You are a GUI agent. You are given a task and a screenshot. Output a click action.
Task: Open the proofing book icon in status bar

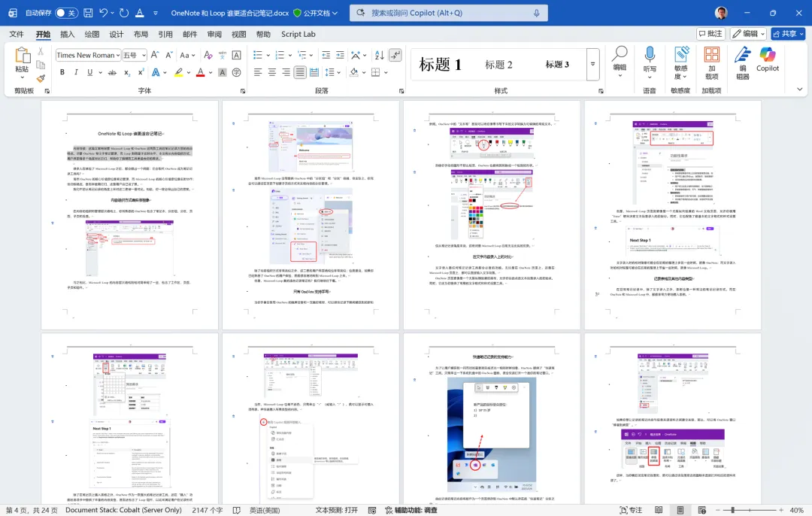(237, 510)
